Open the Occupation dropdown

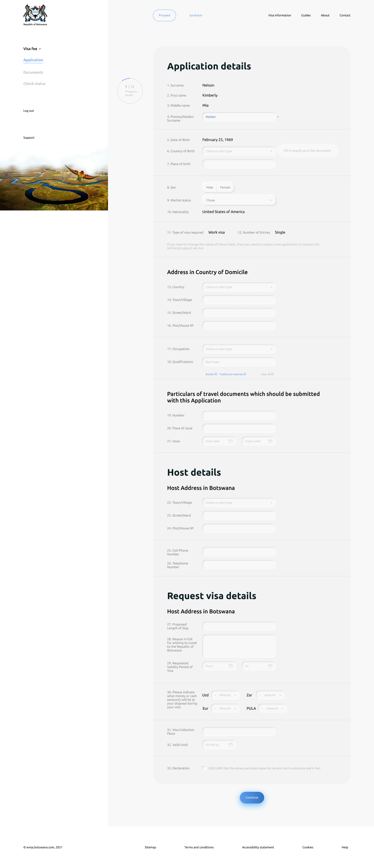click(x=239, y=349)
